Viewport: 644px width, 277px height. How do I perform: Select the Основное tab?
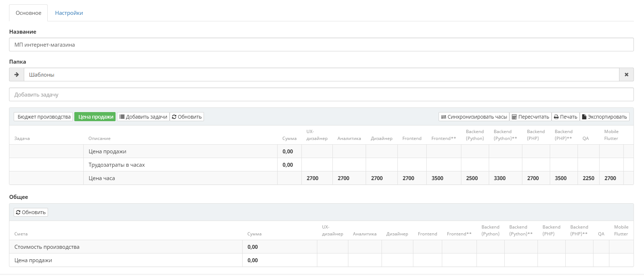pyautogui.click(x=29, y=13)
